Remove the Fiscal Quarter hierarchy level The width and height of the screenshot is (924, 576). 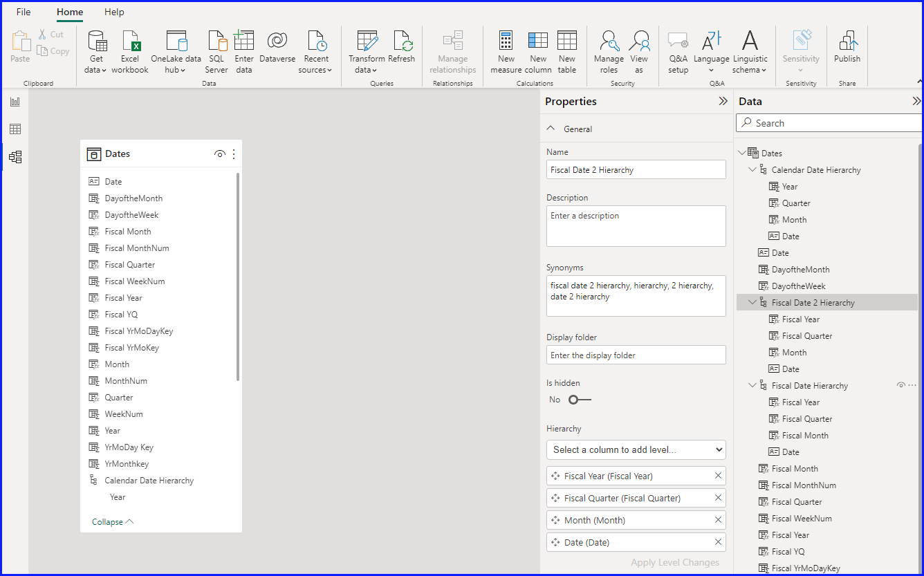[x=718, y=498]
